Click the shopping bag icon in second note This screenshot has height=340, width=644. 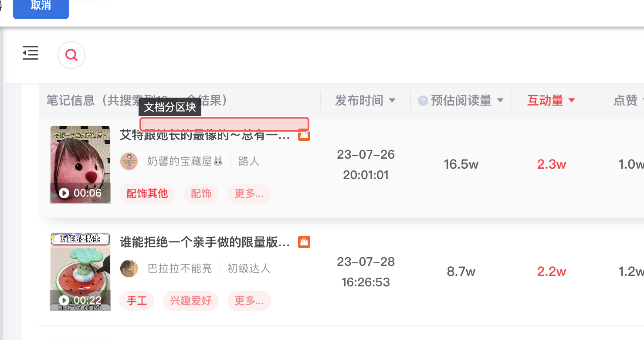click(304, 242)
